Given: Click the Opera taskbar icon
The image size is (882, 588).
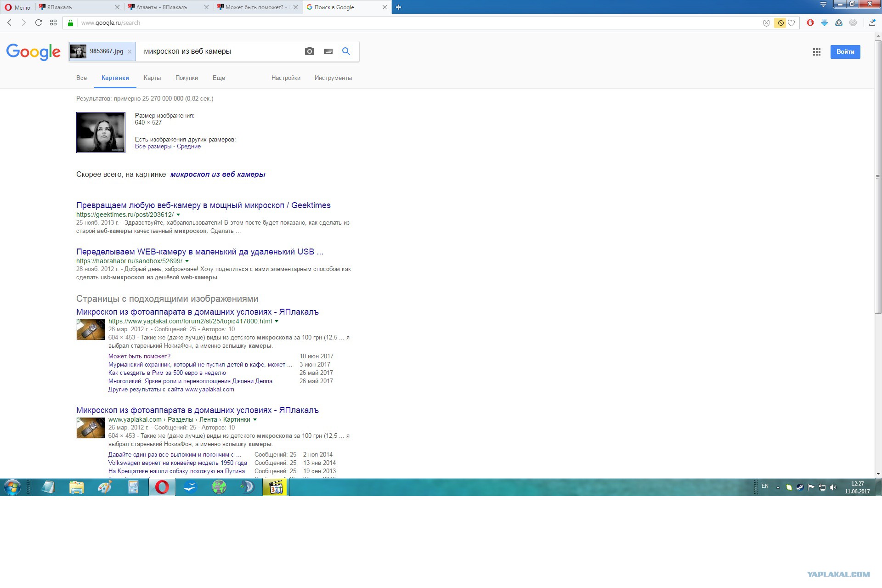Looking at the screenshot, I should coord(162,487).
